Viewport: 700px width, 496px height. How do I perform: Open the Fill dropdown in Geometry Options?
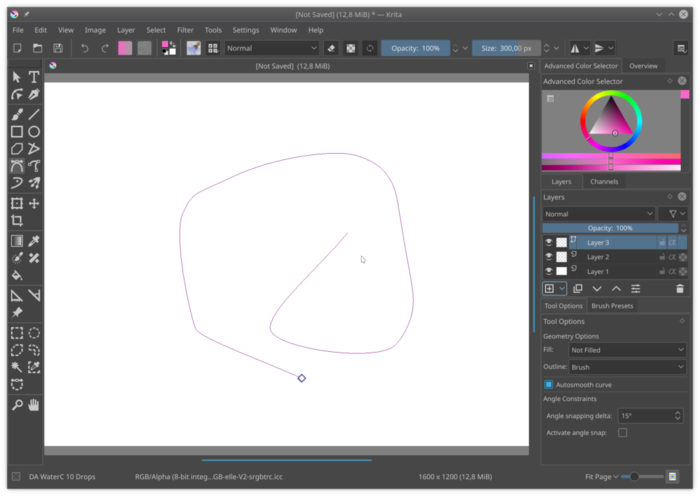tap(627, 351)
